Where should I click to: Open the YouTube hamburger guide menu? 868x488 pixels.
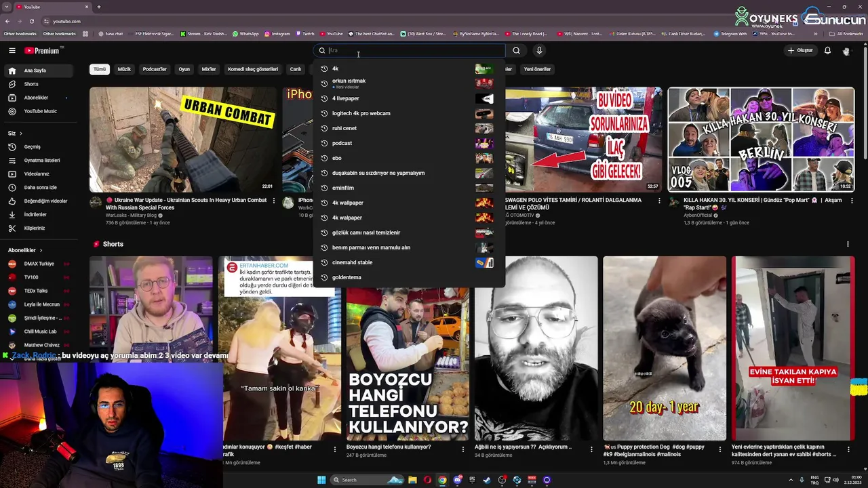click(12, 50)
